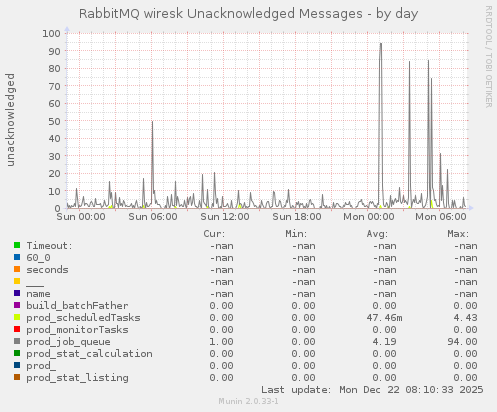This screenshot has width=497, height=412.
Task: Click the prod_job_queue max value 94.00
Action: click(462, 342)
